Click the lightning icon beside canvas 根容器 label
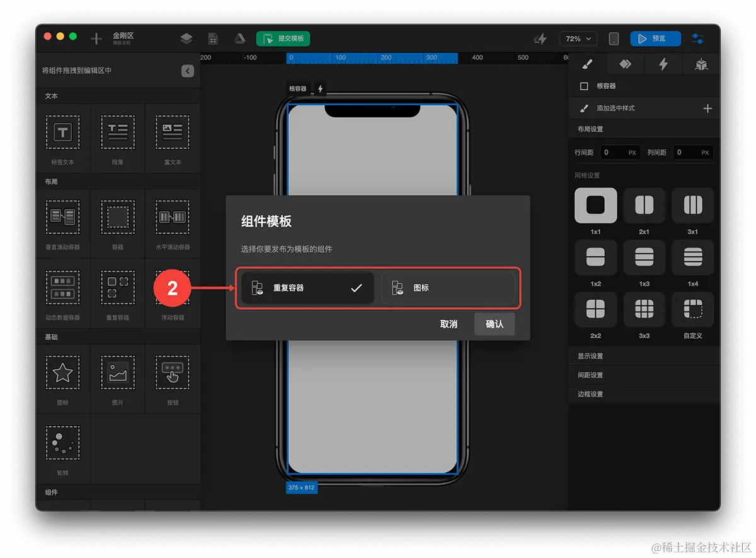Viewport: 756px width, 558px height. pyautogui.click(x=320, y=89)
